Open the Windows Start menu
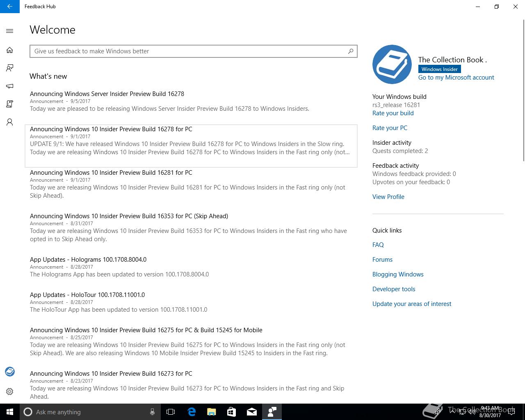Screen dimensions: 525x420 (x=10, y=412)
